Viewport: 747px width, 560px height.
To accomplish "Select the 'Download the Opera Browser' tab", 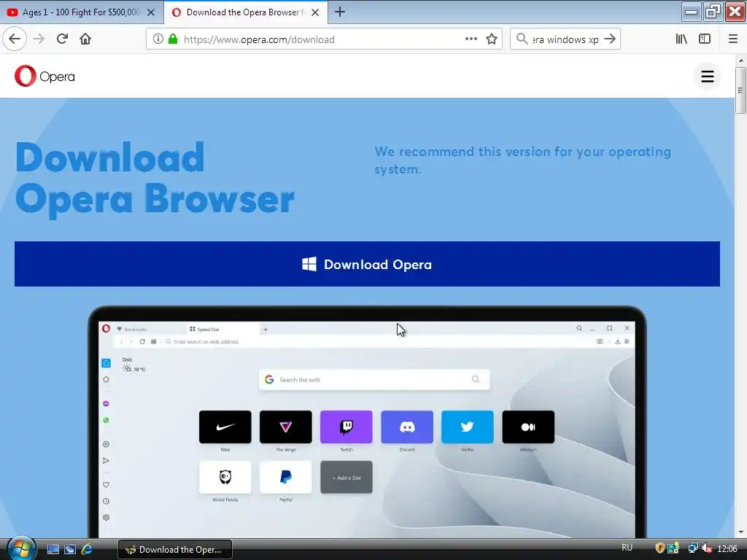I will (x=245, y=12).
